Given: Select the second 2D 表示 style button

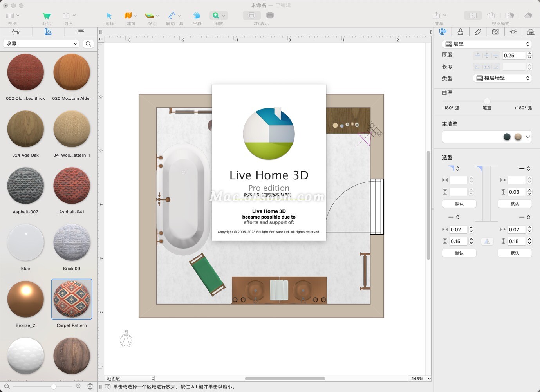Looking at the screenshot, I should tap(270, 15).
